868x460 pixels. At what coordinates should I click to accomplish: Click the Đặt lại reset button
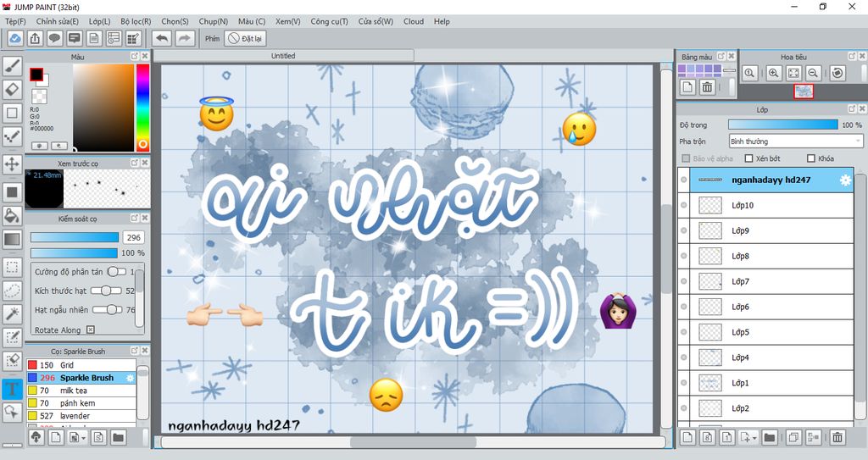(245, 38)
